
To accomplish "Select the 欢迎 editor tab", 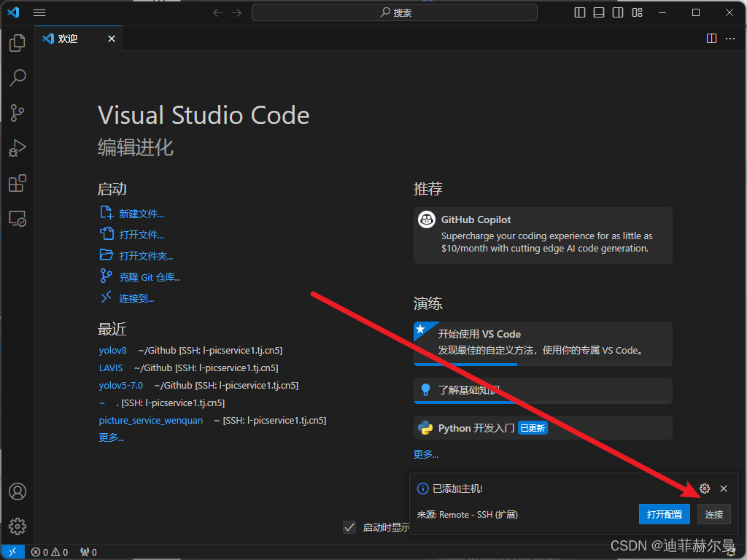I will point(79,39).
